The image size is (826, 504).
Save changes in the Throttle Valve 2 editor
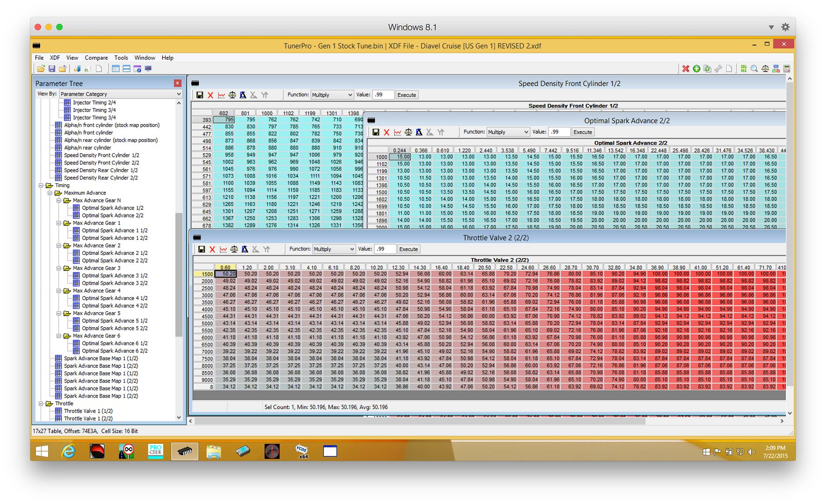[202, 249]
